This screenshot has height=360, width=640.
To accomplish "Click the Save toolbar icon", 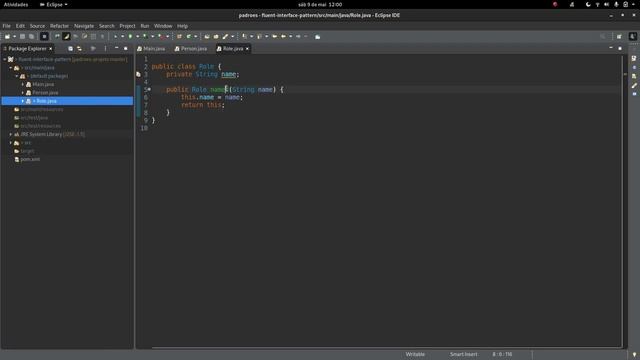I will pyautogui.click(x=22, y=37).
